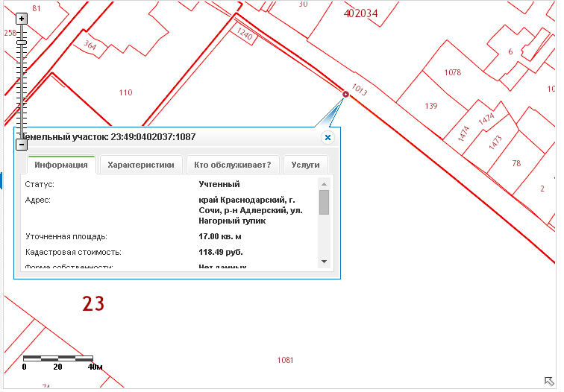This screenshot has height=392, width=564.
Task: Select parcel 364 on the map
Action: (x=90, y=45)
